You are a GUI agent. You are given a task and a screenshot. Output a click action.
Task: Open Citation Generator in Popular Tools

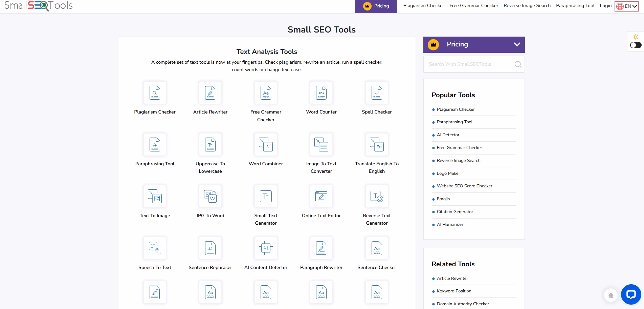(x=455, y=212)
